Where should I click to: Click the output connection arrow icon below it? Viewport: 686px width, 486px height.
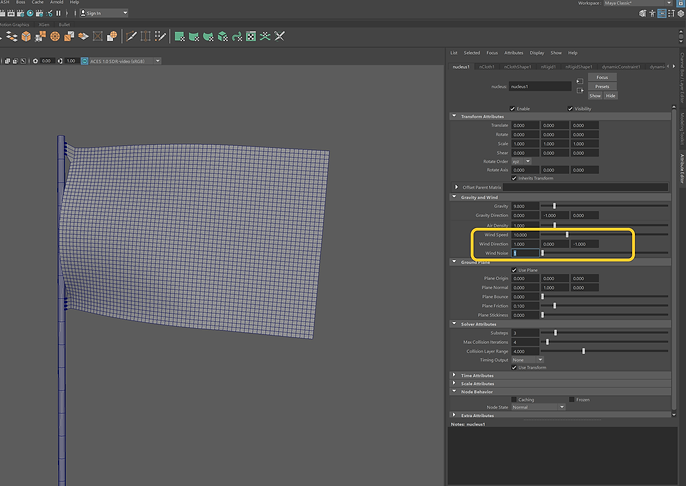point(580,91)
